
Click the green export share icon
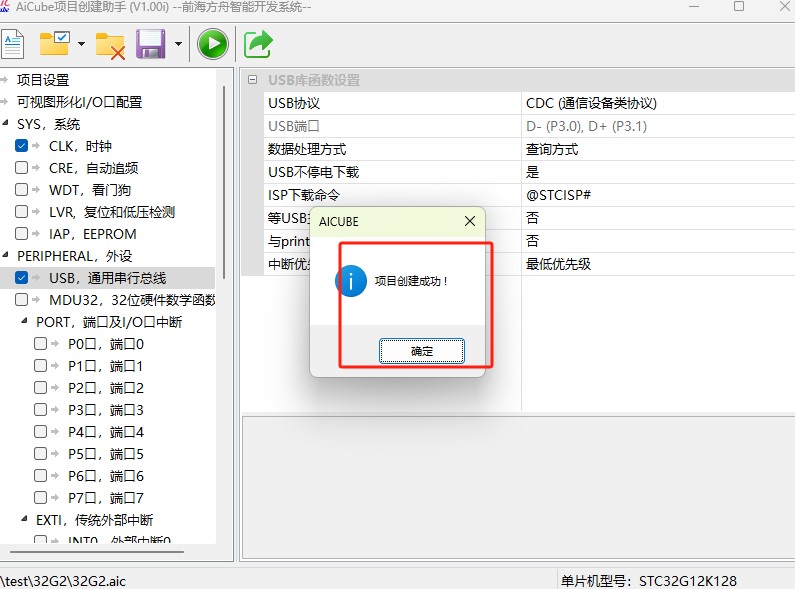(258, 45)
